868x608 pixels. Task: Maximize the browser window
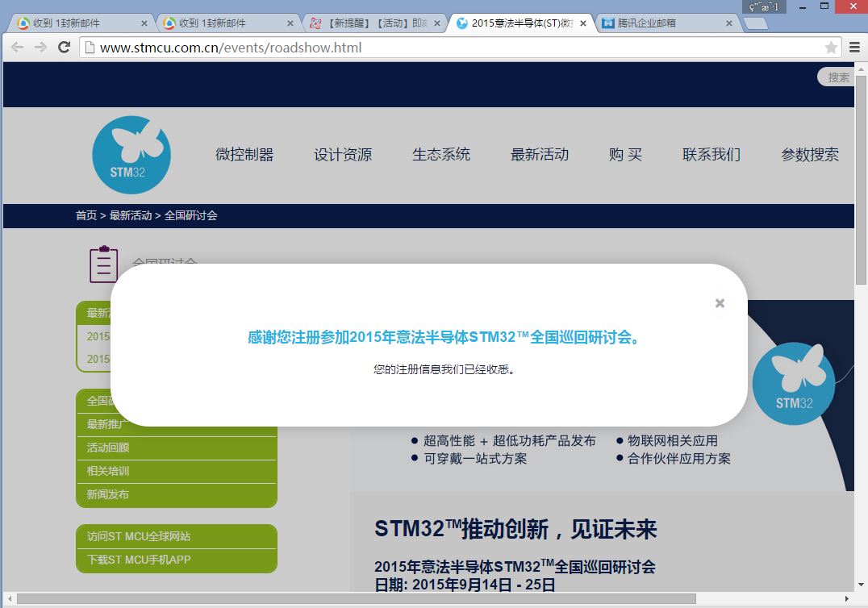(824, 6)
